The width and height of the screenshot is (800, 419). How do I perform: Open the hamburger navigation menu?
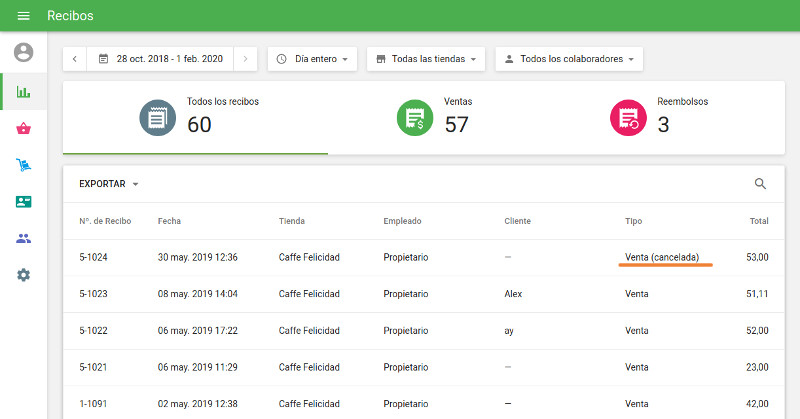(24, 16)
